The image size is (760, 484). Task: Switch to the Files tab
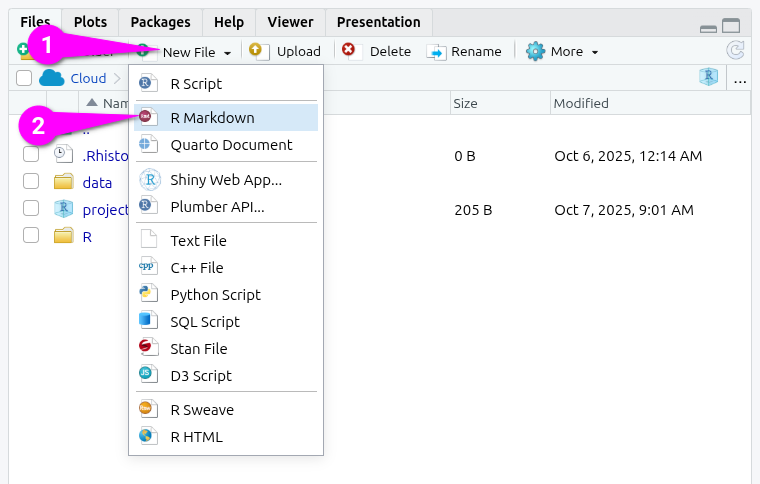(x=35, y=22)
